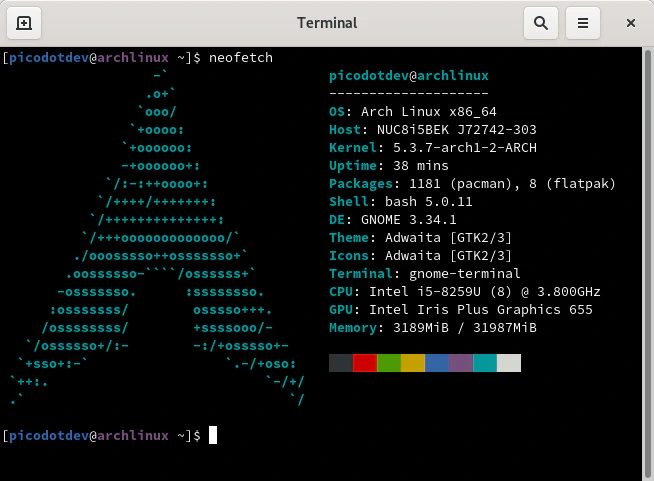Close the Terminal window
The height and width of the screenshot is (481, 654).
point(630,22)
